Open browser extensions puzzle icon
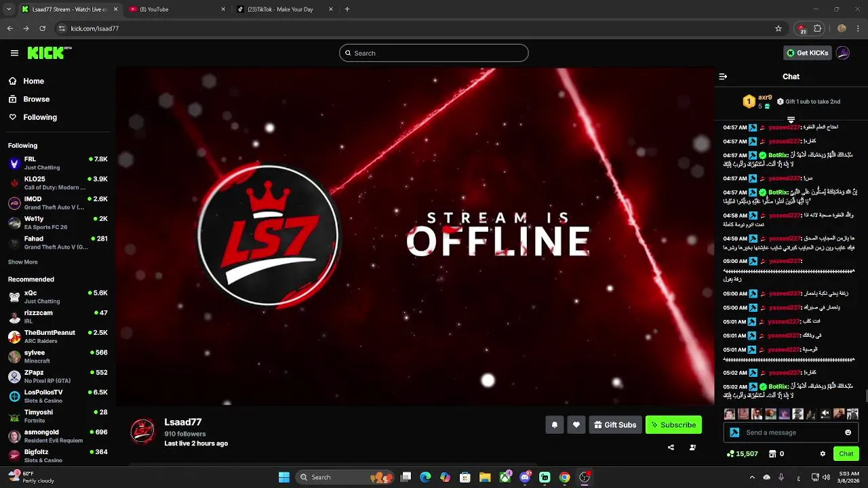The width and height of the screenshot is (868, 488). tap(818, 28)
